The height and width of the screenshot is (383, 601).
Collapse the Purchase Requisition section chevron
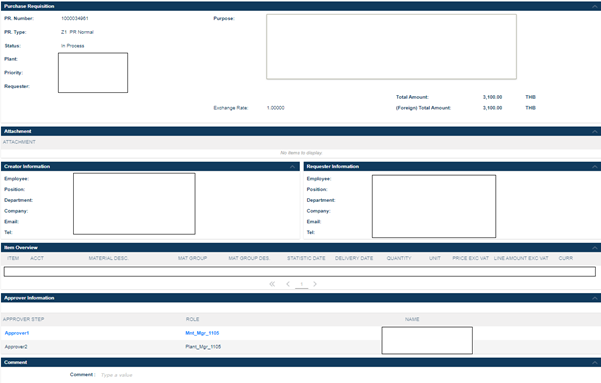click(594, 7)
